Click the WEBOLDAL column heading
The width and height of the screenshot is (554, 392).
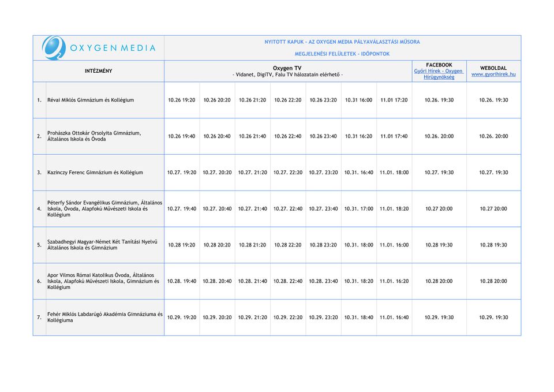(x=493, y=68)
